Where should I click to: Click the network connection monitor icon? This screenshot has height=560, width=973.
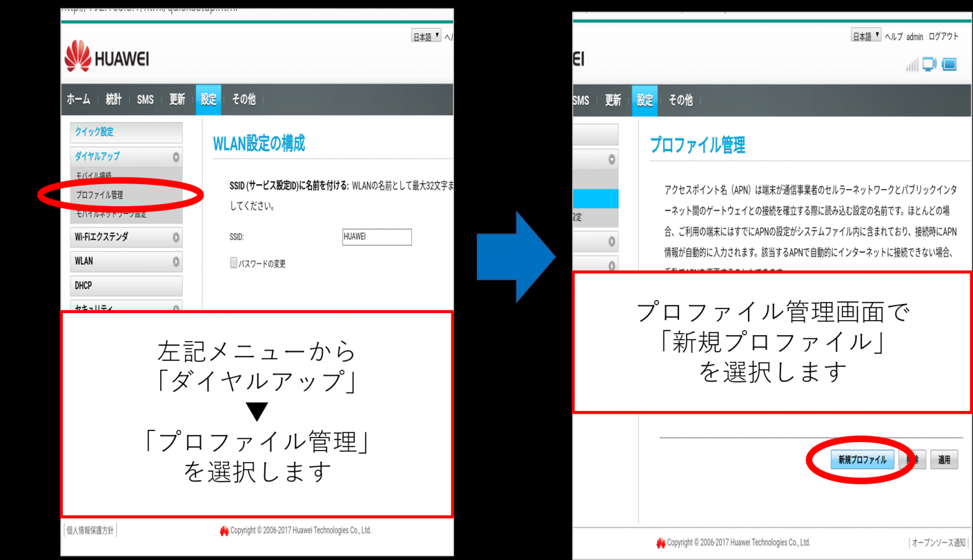pyautogui.click(x=930, y=64)
